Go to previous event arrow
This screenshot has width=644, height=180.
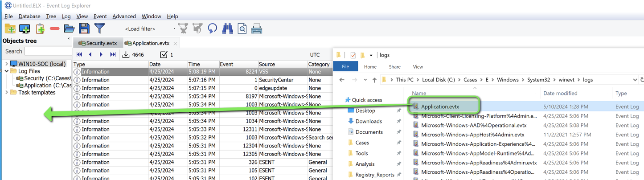click(x=90, y=54)
